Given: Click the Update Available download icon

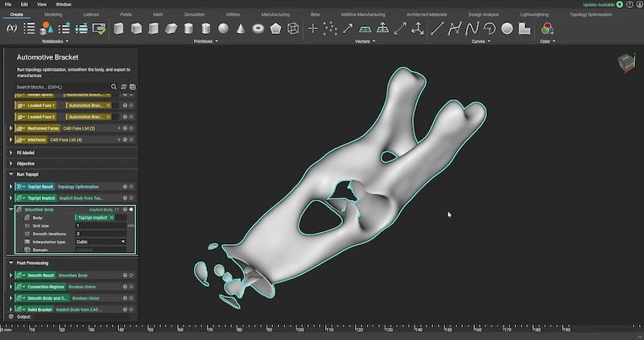Looking at the screenshot, I should coord(619,5).
